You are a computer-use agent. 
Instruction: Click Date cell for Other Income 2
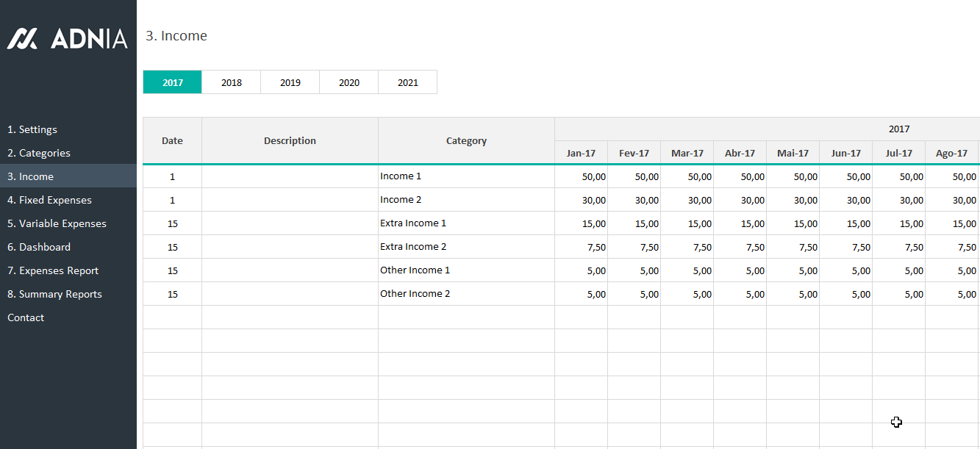click(x=172, y=294)
